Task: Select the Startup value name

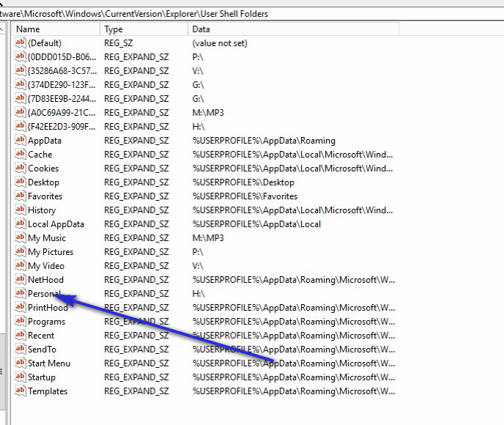Action: 42,377
